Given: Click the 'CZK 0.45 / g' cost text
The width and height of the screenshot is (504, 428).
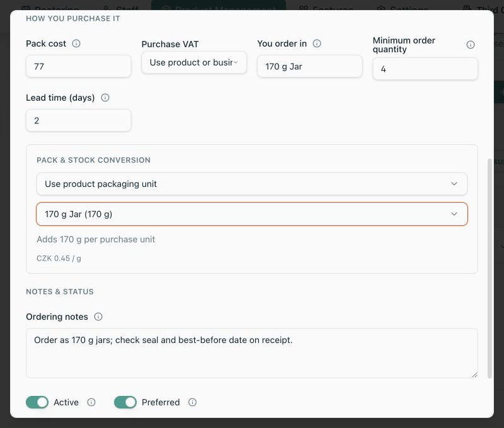Looking at the screenshot, I should click(59, 259).
